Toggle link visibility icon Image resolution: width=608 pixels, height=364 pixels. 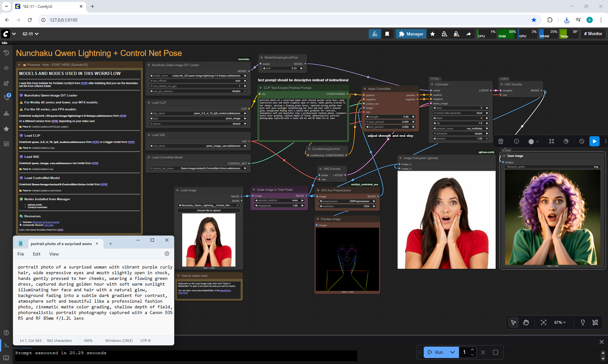(595, 322)
